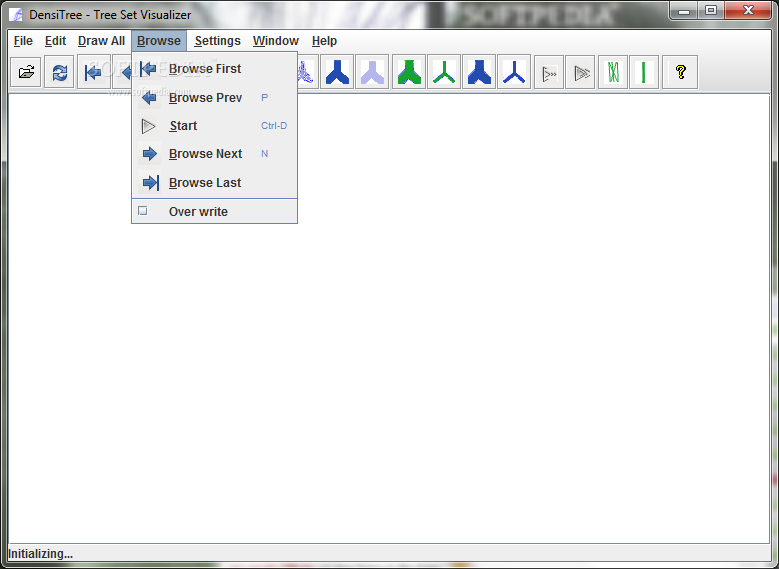Open the Help menu
This screenshot has width=779, height=569.
click(324, 41)
